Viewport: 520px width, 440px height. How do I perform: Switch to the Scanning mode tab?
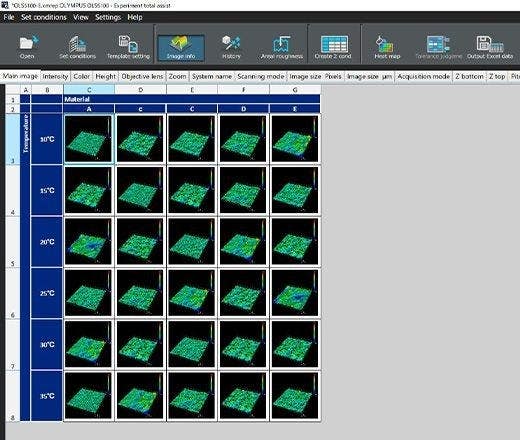point(261,76)
